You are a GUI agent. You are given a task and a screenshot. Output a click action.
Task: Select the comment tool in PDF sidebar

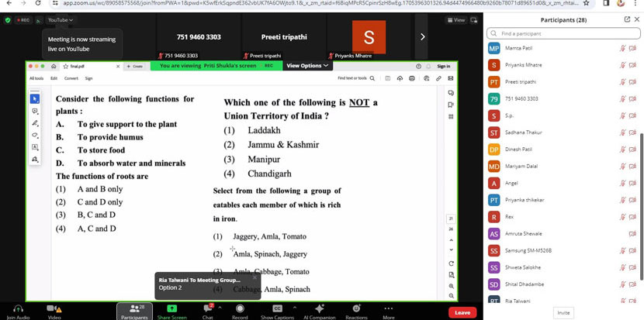35,111
